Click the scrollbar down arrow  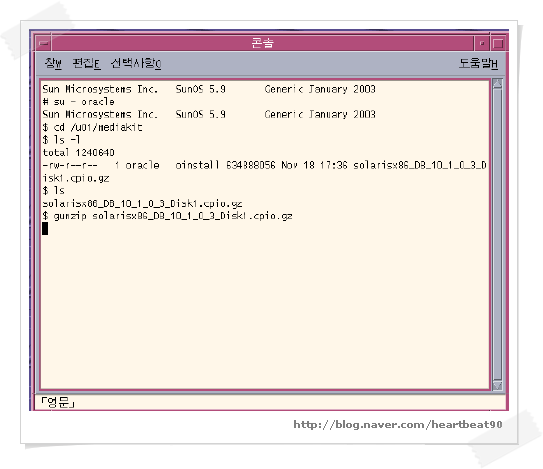coord(497,385)
